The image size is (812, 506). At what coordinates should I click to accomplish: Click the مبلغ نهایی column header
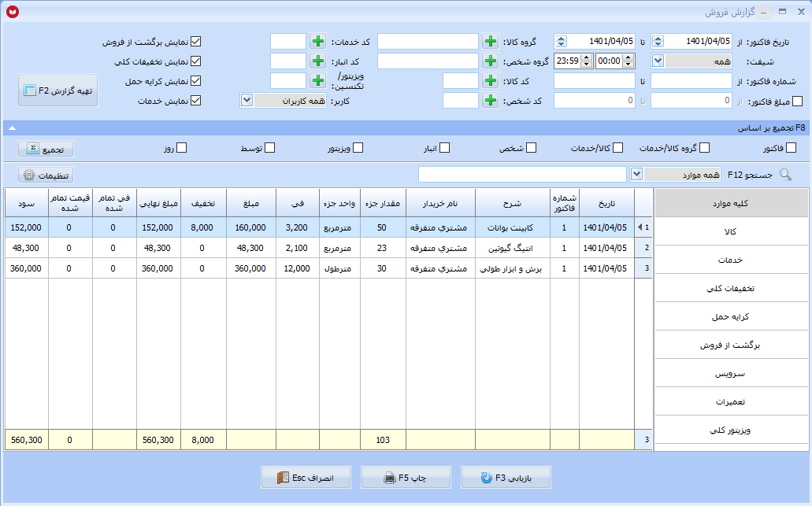point(158,203)
